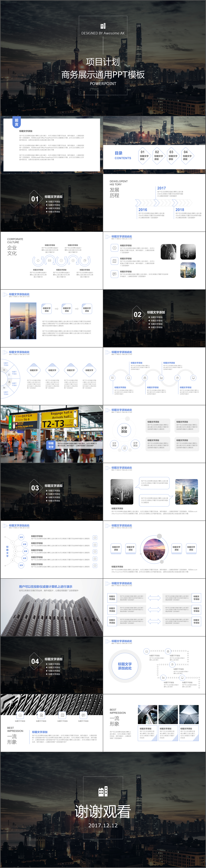Click the monitor icon on the wavy diagram
Screen dimensions: 206x868
click(193, 378)
